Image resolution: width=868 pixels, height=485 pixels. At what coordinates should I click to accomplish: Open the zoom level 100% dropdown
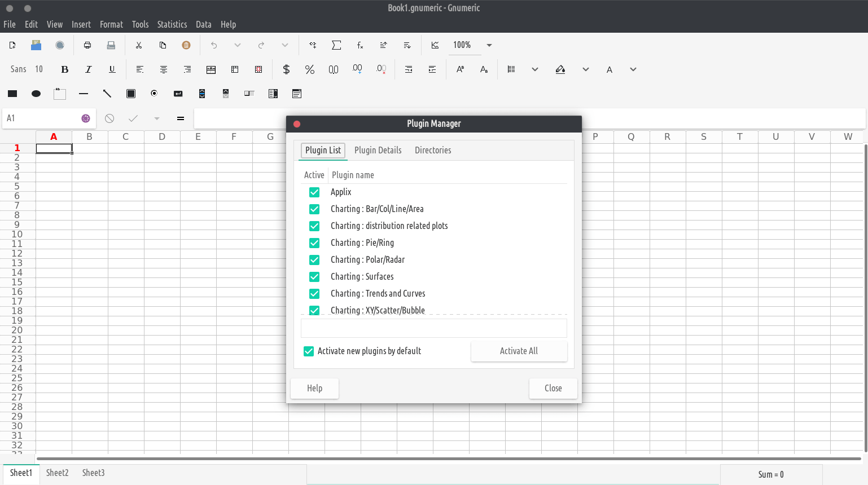click(x=489, y=45)
